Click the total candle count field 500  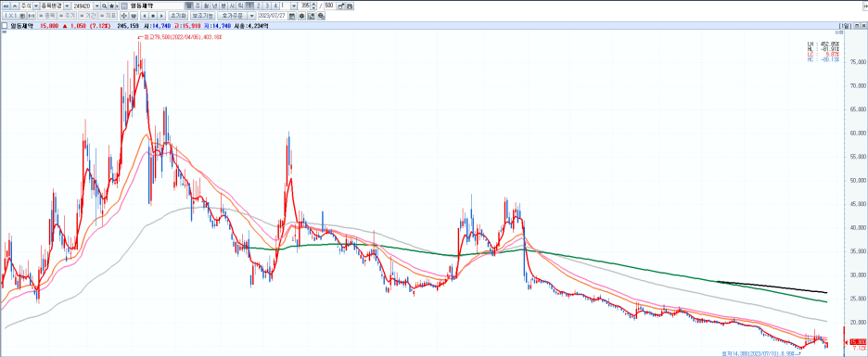click(x=329, y=6)
